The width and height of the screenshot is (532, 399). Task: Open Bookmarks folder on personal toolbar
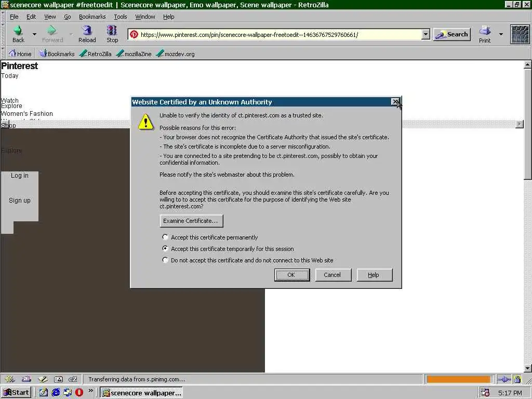point(57,54)
